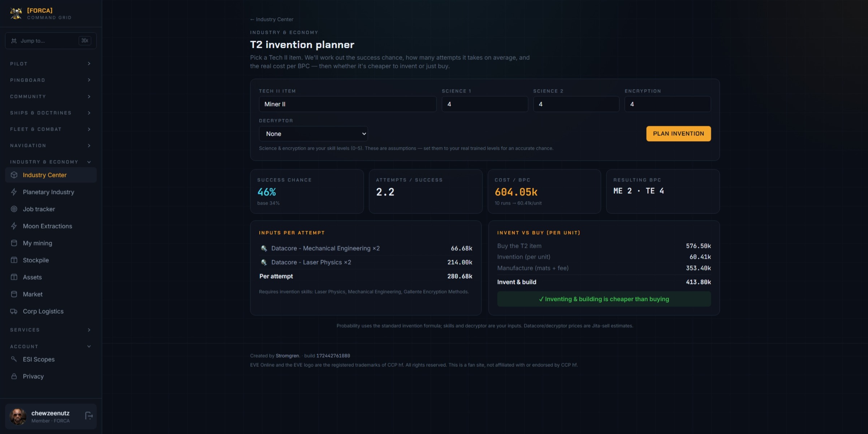868x434 pixels.
Task: Expand the Community section
Action: tap(51, 96)
